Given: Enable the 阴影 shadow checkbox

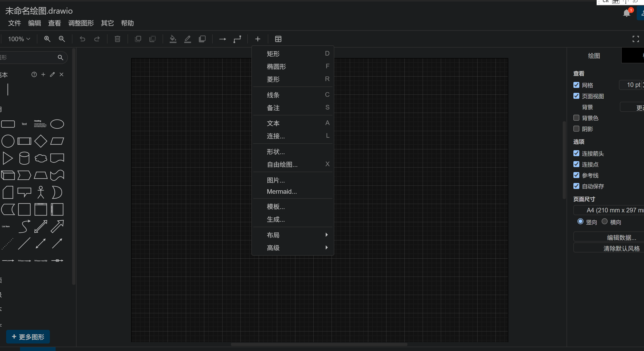Looking at the screenshot, I should point(576,129).
